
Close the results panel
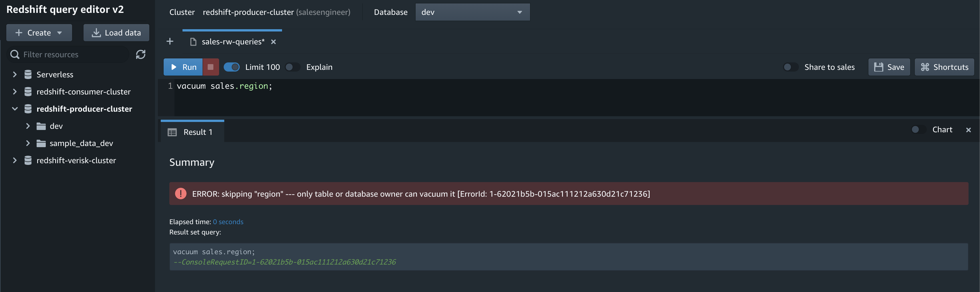[x=968, y=130]
